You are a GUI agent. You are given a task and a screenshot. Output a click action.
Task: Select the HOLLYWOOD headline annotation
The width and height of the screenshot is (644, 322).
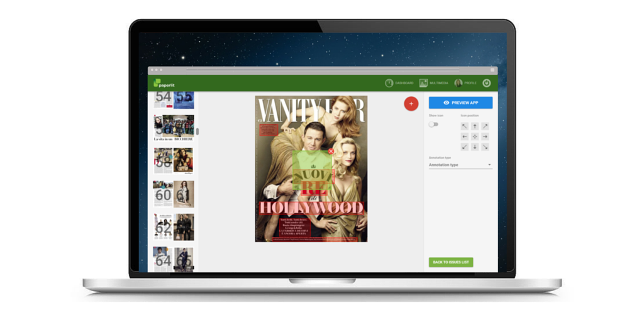tap(312, 208)
